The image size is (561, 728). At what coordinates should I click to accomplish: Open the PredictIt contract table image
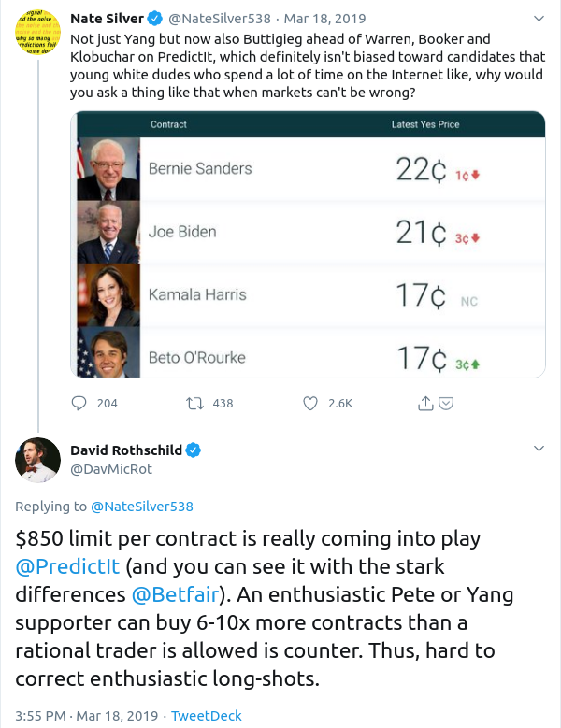click(x=308, y=244)
